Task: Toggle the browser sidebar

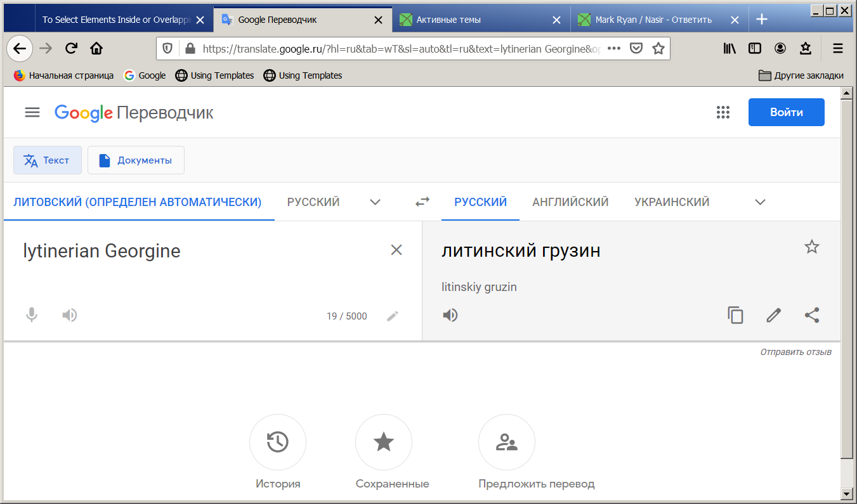Action: 754,48
